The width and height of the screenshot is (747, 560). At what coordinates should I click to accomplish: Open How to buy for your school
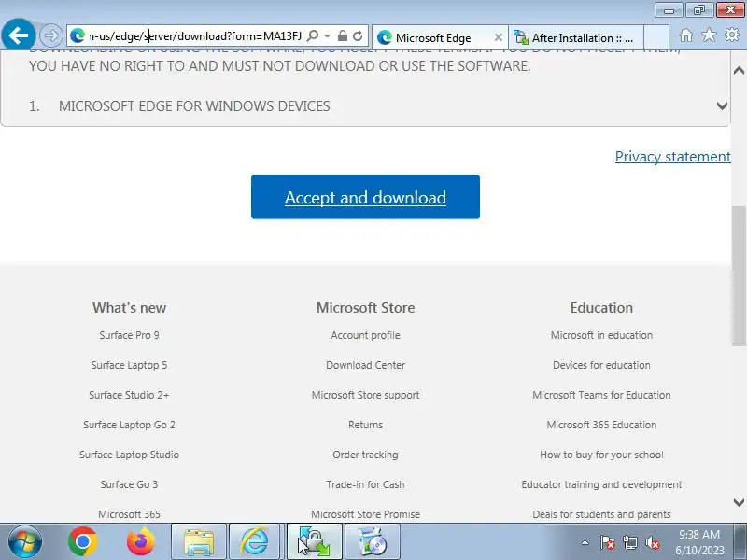pos(601,455)
